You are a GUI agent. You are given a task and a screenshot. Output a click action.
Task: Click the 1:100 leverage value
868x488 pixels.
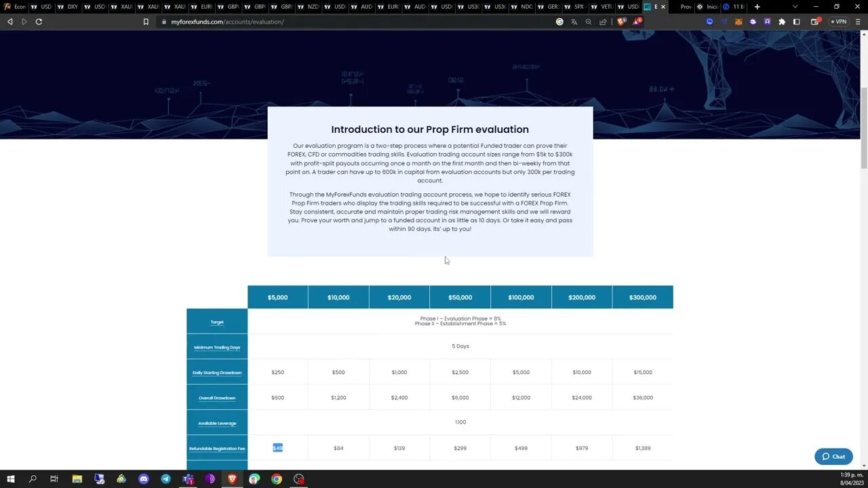[x=460, y=422]
